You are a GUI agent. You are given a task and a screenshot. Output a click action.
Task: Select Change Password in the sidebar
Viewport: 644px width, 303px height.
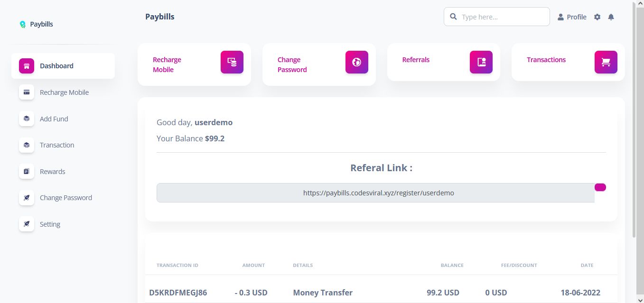[x=65, y=198]
